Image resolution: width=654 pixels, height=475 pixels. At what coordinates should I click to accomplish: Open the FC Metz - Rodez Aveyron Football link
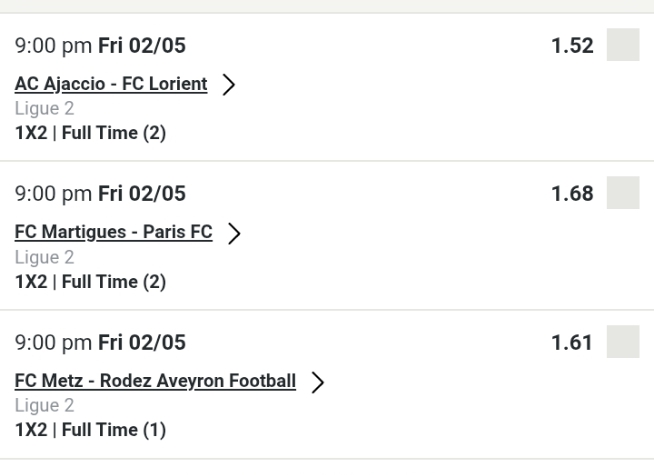click(155, 380)
